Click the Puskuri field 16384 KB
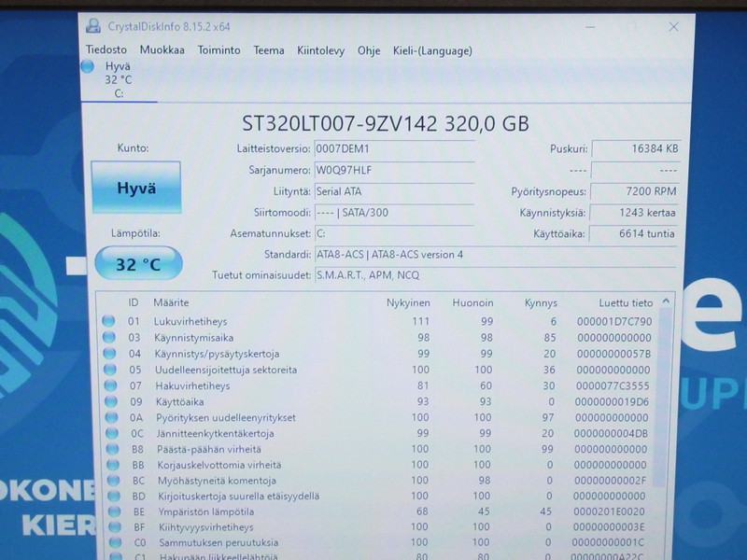Image resolution: width=747 pixels, height=560 pixels. coord(636,148)
